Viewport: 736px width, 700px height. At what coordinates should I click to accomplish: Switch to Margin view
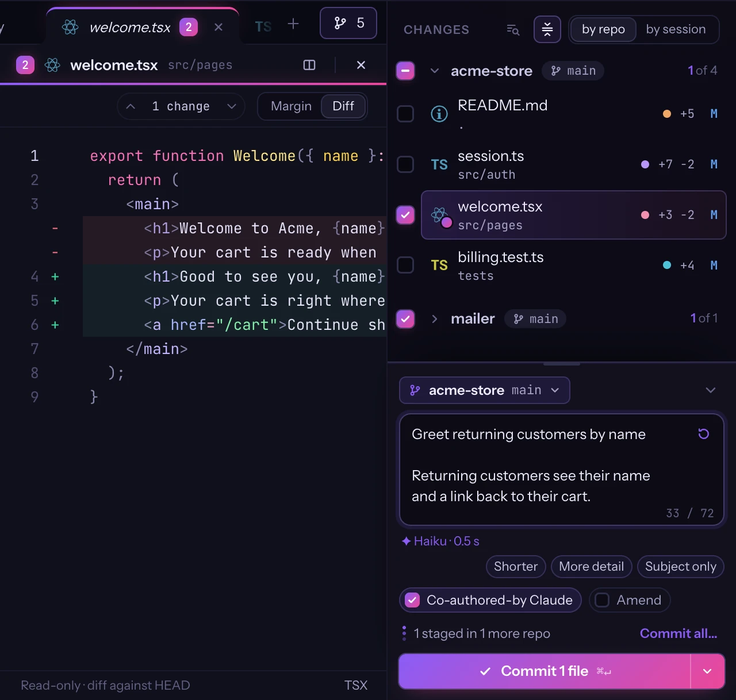291,106
